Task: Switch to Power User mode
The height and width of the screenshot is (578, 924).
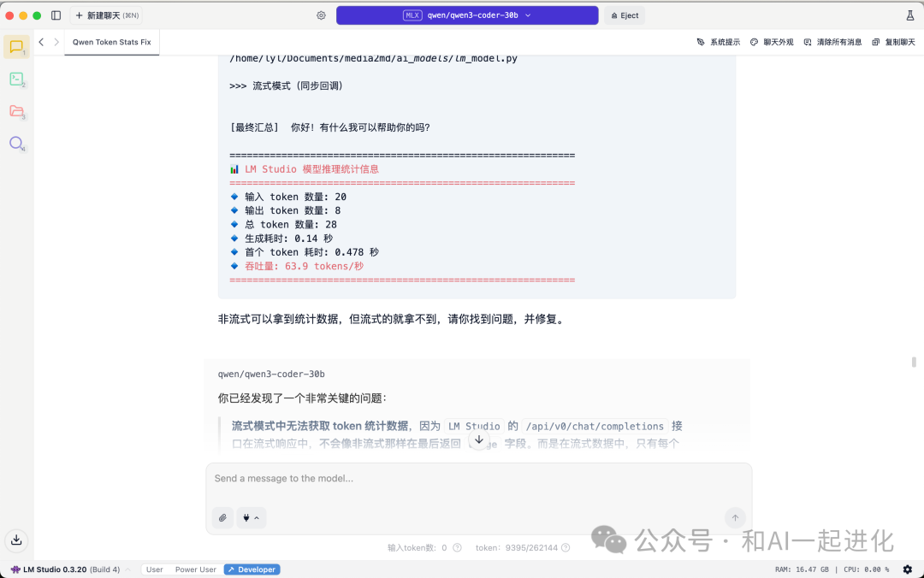Action: tap(195, 569)
